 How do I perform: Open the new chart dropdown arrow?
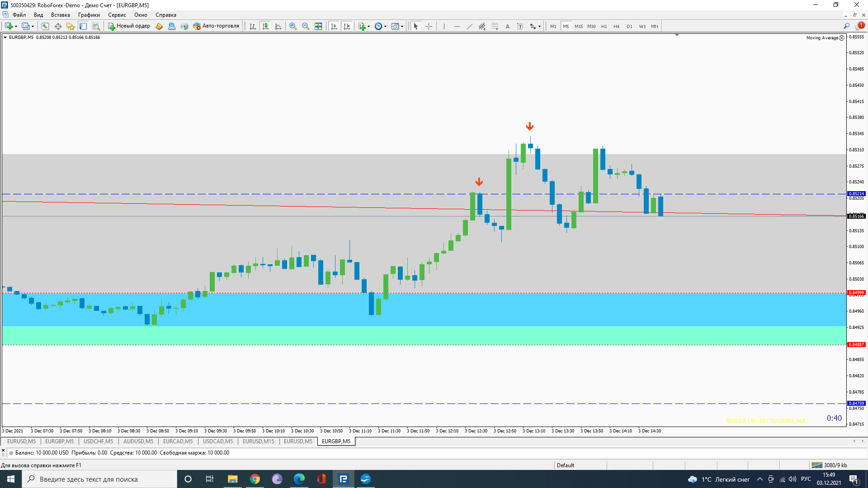click(x=16, y=26)
